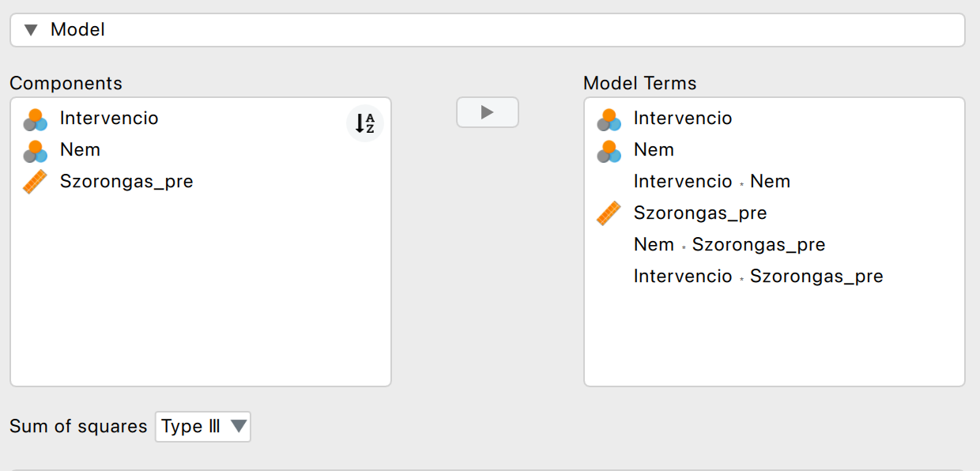The width and height of the screenshot is (980, 471).
Task: Click nominal icon beside Nem in Components
Action: 34,151
